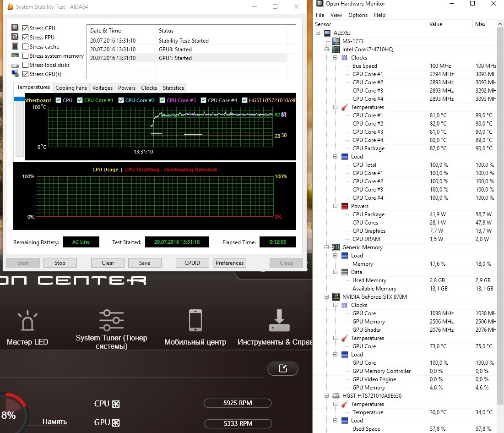Click the Мастер LED lamp icon
504x433 pixels.
(x=27, y=321)
